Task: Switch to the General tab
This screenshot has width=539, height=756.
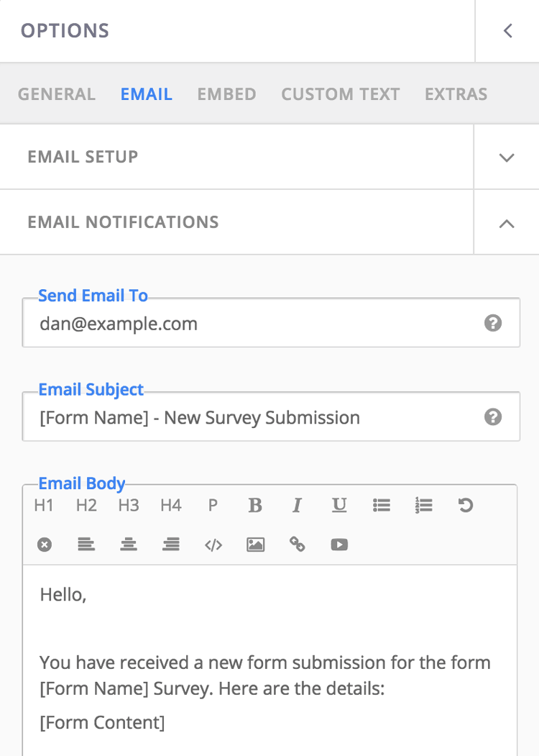Action: (x=57, y=94)
